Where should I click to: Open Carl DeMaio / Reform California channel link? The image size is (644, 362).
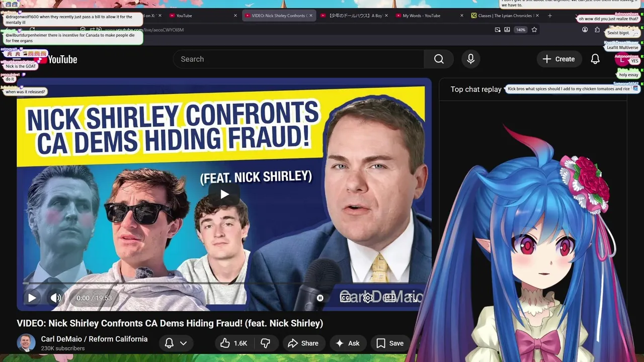point(94,339)
